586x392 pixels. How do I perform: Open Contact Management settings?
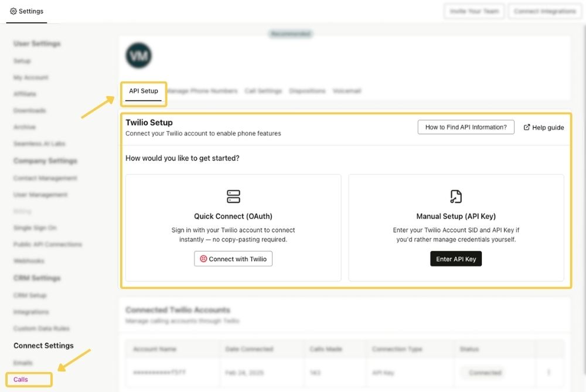pyautogui.click(x=45, y=178)
